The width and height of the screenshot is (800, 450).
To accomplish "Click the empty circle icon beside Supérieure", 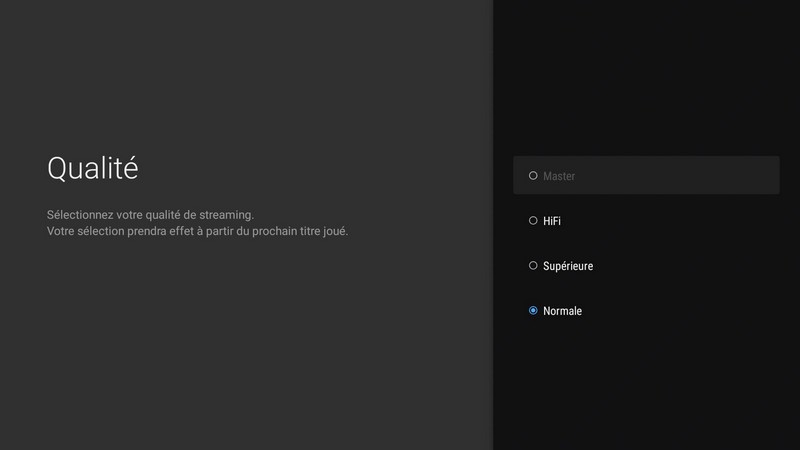I will pyautogui.click(x=533, y=266).
